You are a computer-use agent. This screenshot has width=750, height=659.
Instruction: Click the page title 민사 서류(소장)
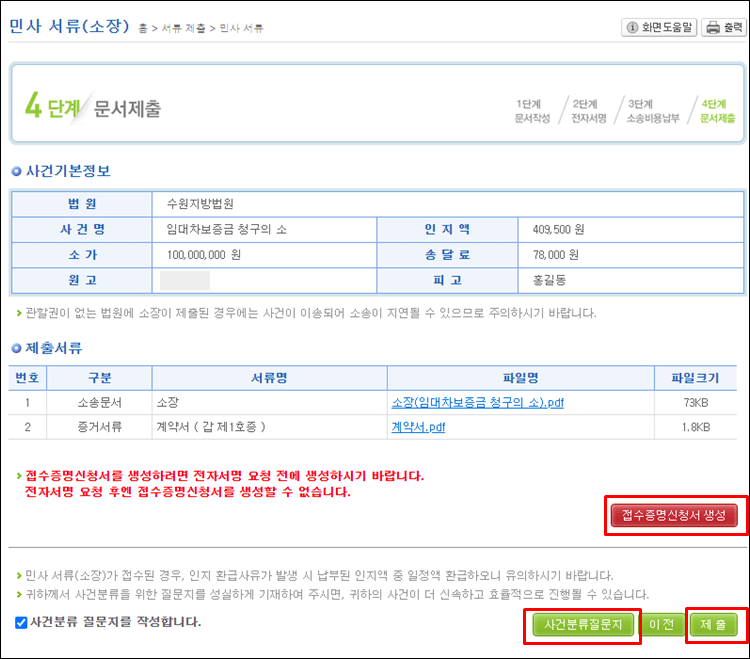click(x=69, y=26)
